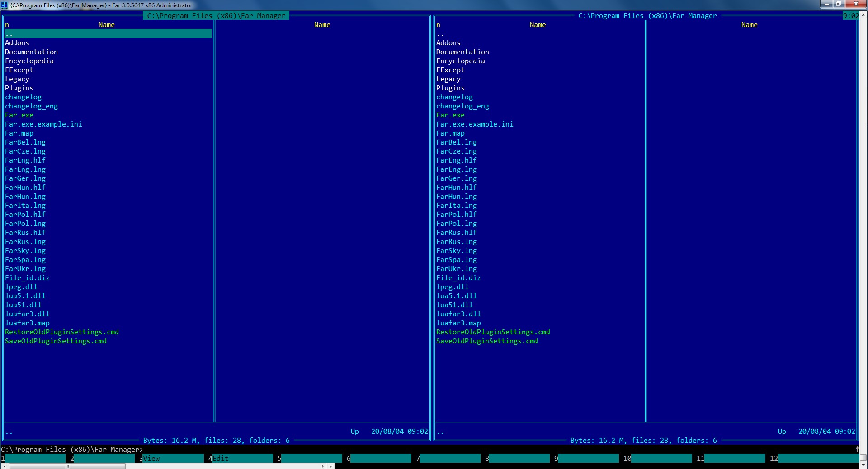Viewport: 868px width, 469px height.
Task: Click the command line prompt
Action: point(72,450)
